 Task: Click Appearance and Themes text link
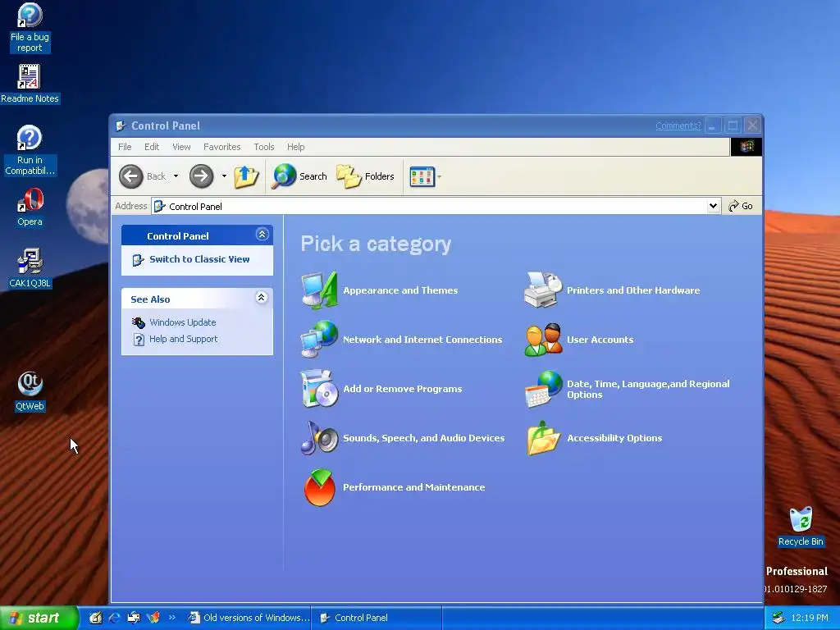click(x=400, y=290)
